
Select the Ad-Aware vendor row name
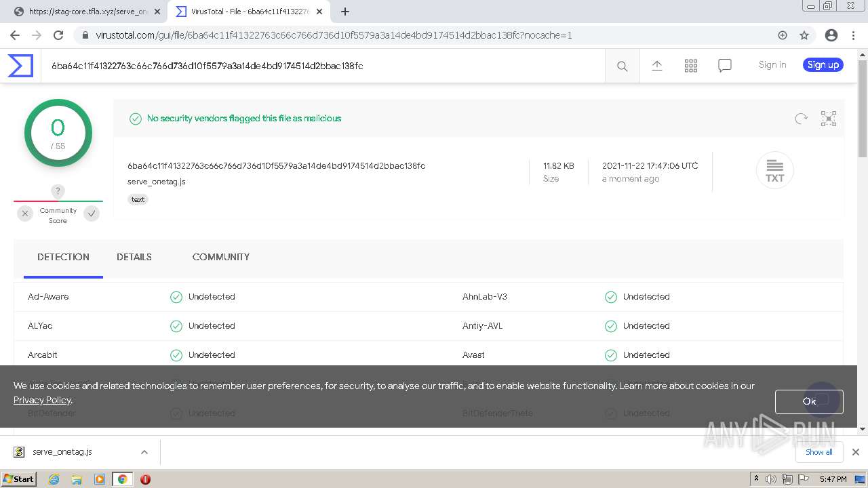point(48,297)
